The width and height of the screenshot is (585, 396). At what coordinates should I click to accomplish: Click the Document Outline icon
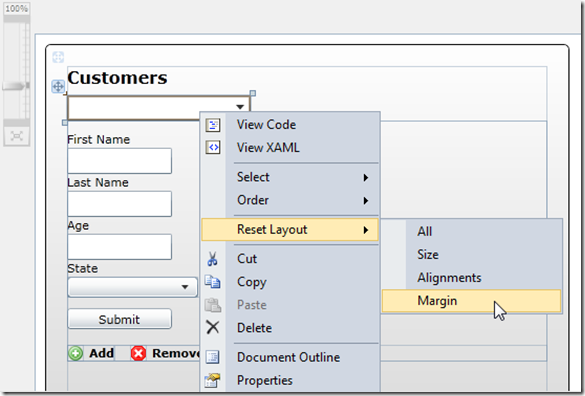tap(213, 357)
